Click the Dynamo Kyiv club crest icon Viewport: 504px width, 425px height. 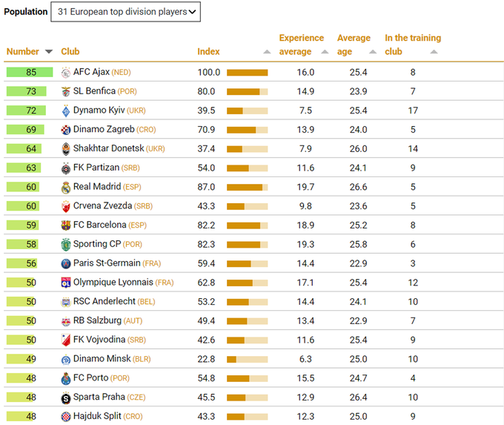coord(66,111)
